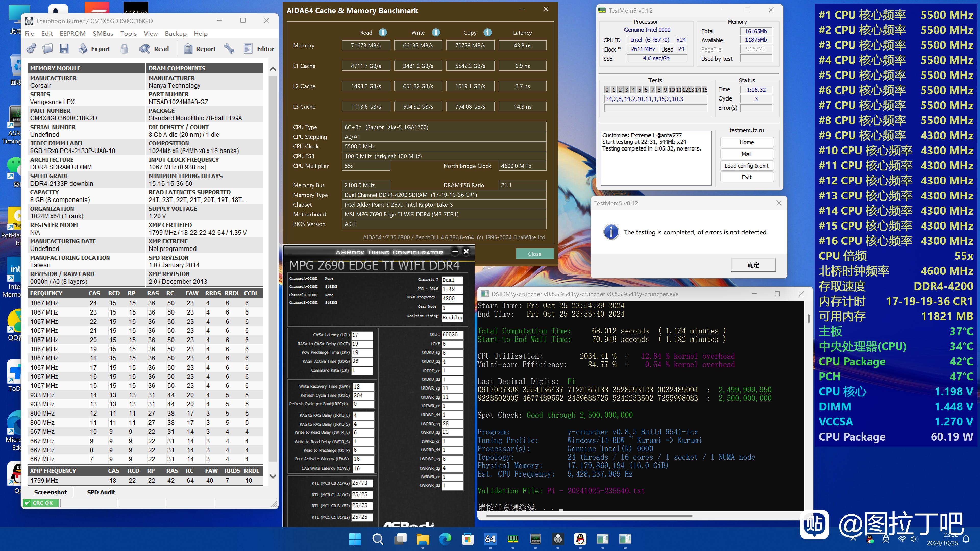Switch to ASRock Timing Configurator taskbar icon
The width and height of the screenshot is (980, 551).
point(535,539)
